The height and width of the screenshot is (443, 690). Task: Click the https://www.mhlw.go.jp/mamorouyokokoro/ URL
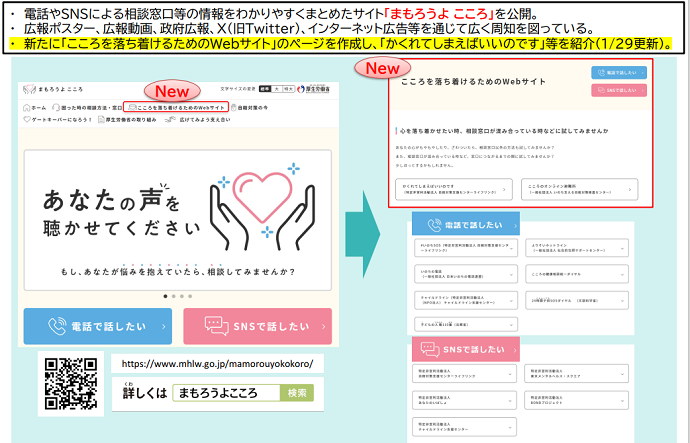[217, 364]
